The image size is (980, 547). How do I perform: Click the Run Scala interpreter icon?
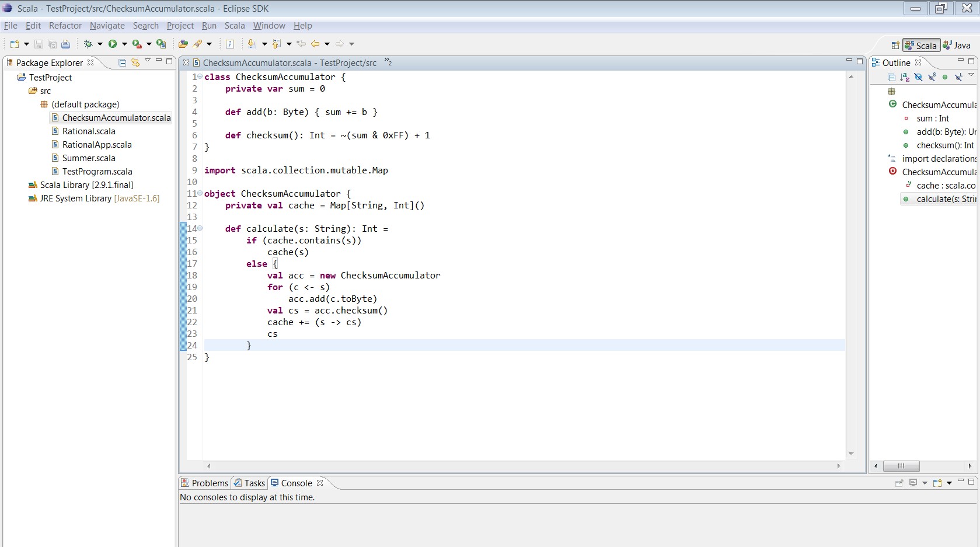point(161,44)
